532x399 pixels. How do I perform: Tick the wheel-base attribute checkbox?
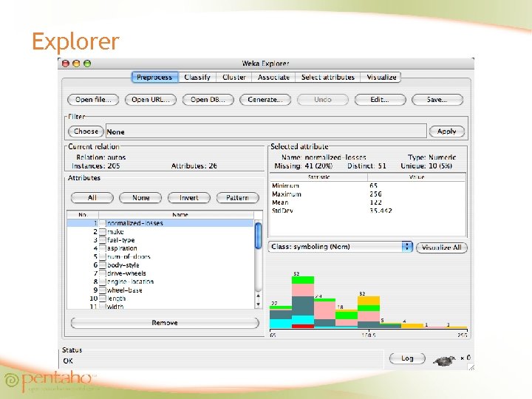tap(103, 290)
